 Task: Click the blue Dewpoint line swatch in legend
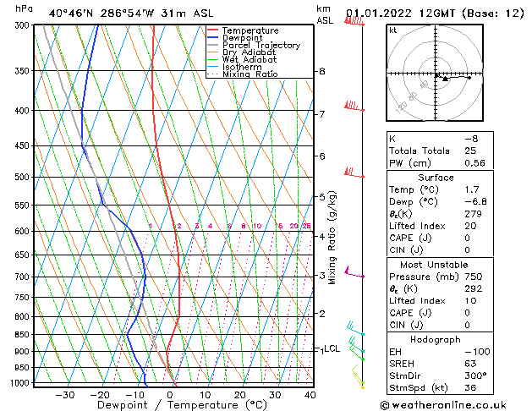[212, 37]
